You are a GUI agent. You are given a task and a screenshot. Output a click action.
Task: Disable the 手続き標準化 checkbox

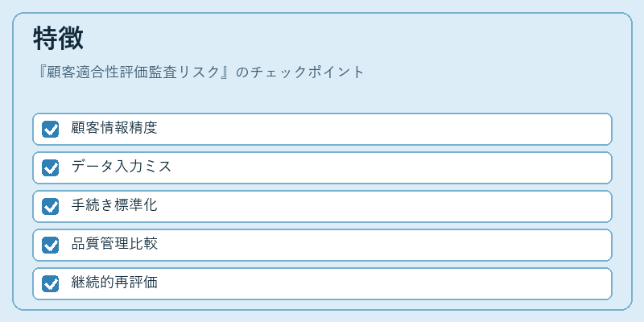pos(50,207)
